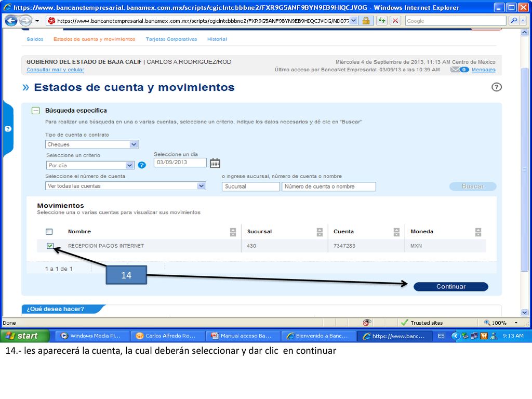Click the vertical scrollbar up arrow
532x399 pixels.
point(524,33)
